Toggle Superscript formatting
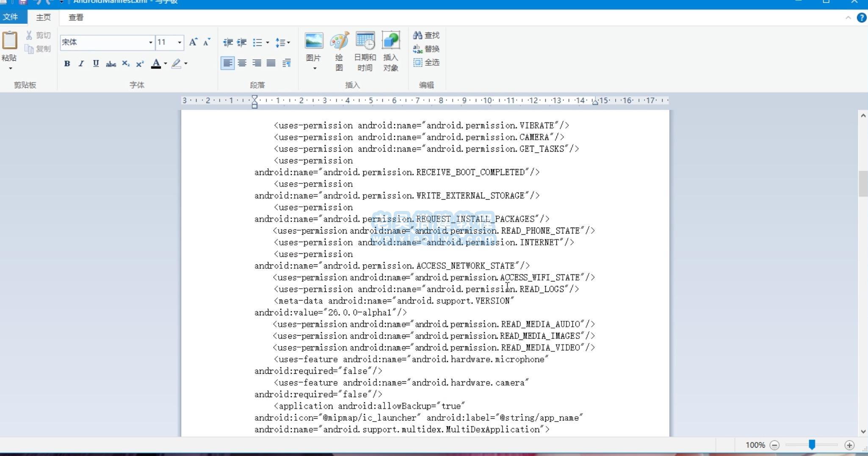 pos(140,64)
